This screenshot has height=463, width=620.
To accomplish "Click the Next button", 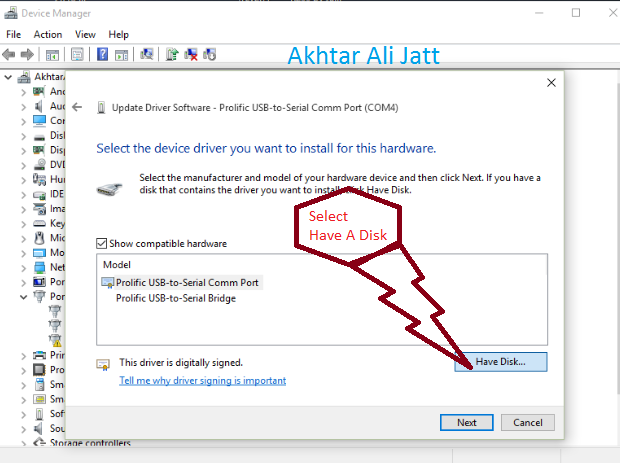I will 467,423.
